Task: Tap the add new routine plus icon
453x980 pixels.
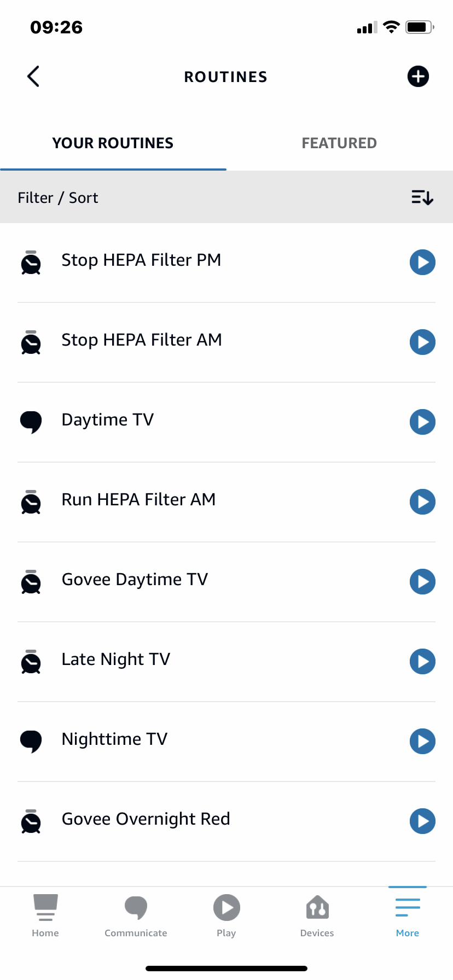Action: [418, 77]
